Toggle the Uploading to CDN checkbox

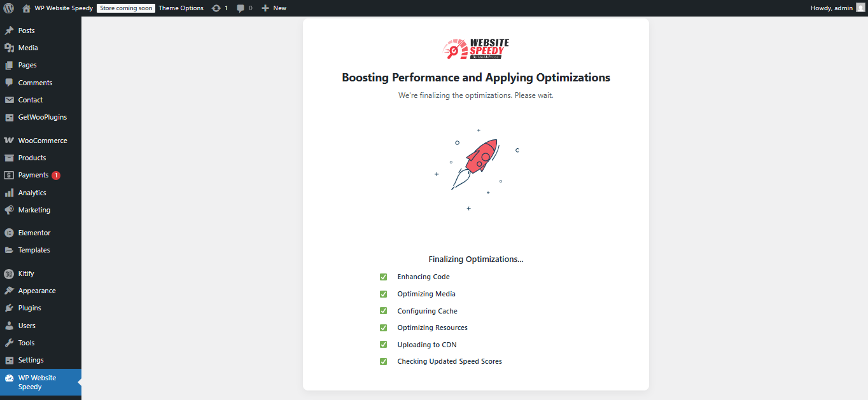(383, 345)
